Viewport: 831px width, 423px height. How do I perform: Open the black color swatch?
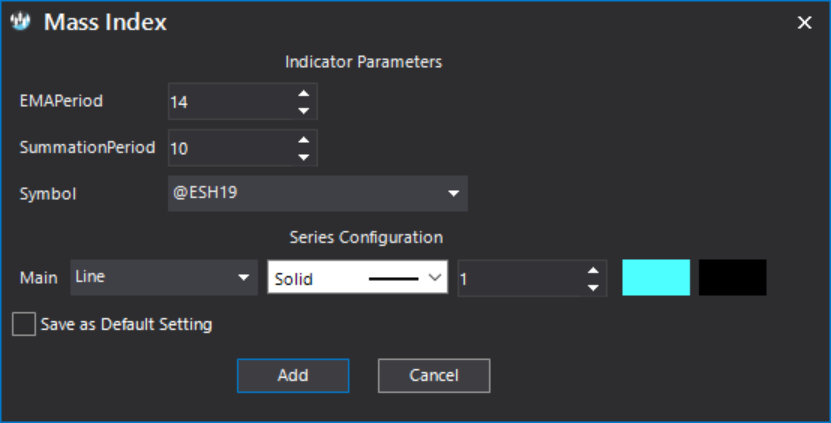point(732,277)
